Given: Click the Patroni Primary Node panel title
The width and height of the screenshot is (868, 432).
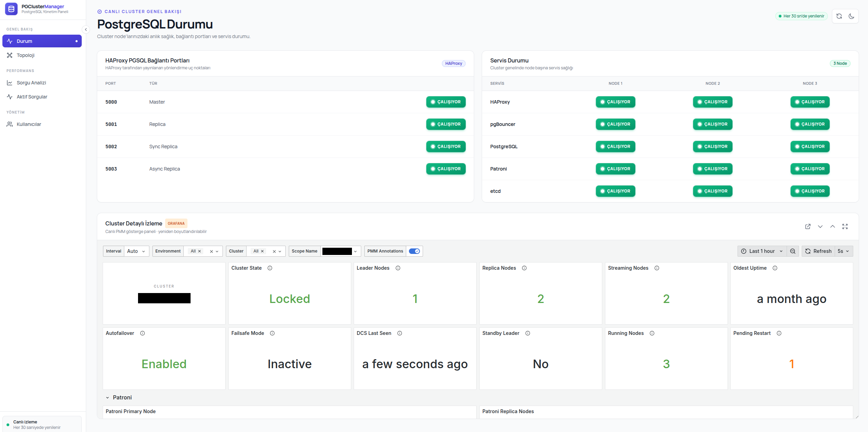Looking at the screenshot, I should 131,411.
